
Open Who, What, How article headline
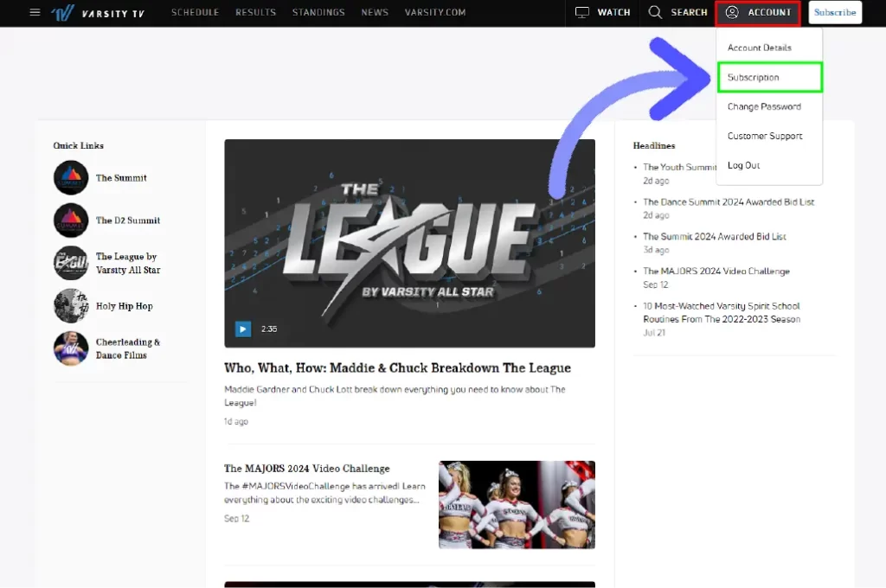click(397, 367)
